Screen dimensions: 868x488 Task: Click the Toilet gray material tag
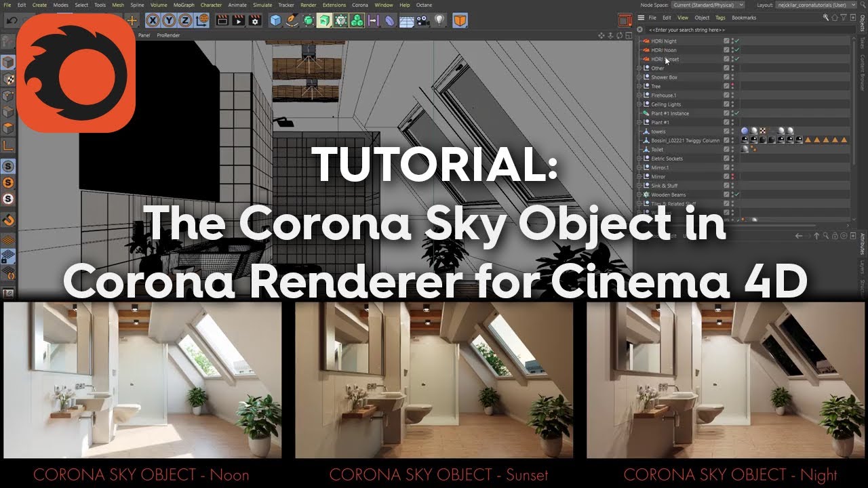pyautogui.click(x=745, y=149)
